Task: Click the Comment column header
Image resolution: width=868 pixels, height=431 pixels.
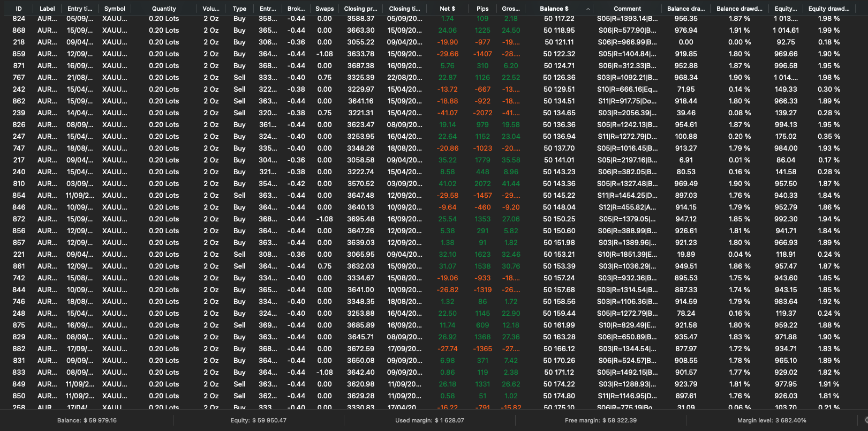Action: click(x=628, y=9)
